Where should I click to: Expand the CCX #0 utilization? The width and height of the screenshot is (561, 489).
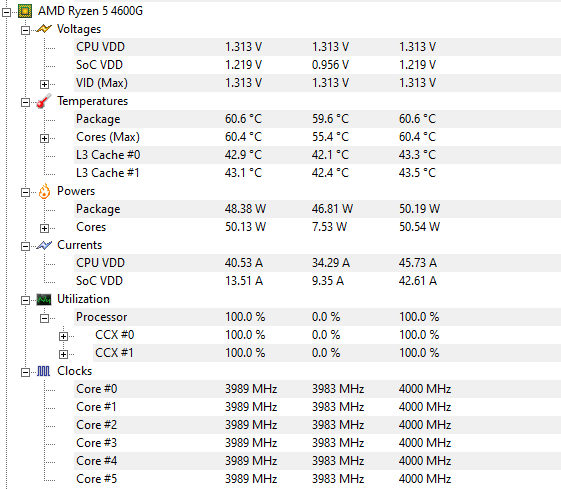(63, 336)
